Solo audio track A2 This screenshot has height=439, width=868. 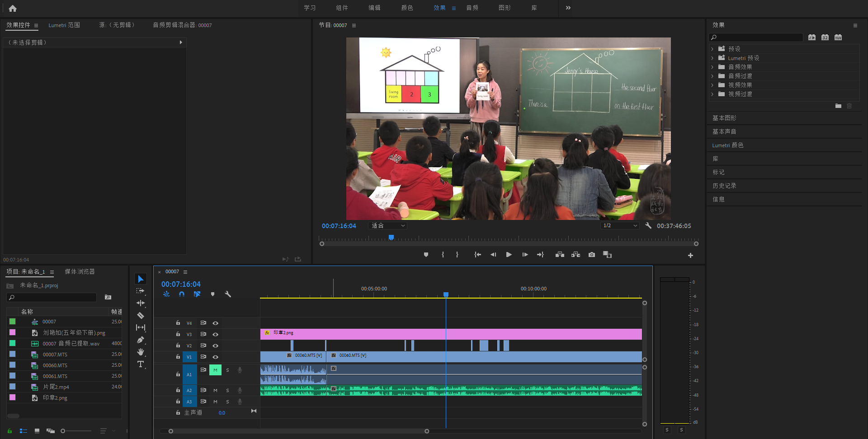click(x=227, y=390)
